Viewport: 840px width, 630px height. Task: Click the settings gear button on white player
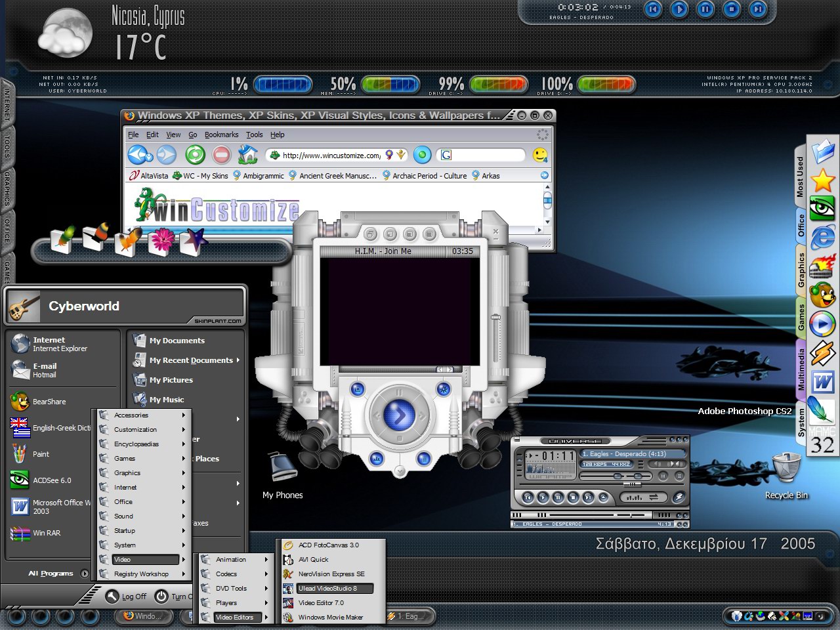(x=444, y=389)
